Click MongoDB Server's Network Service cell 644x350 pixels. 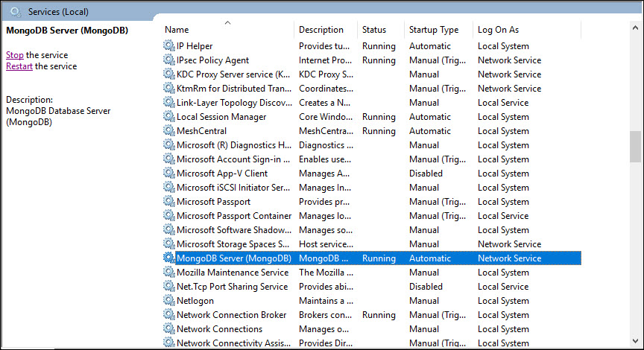509,258
